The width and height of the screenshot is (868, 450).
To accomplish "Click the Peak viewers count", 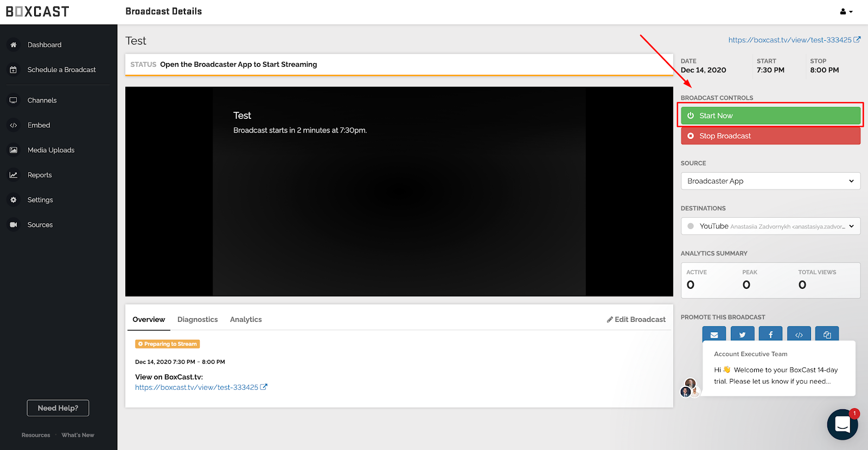I will click(746, 285).
